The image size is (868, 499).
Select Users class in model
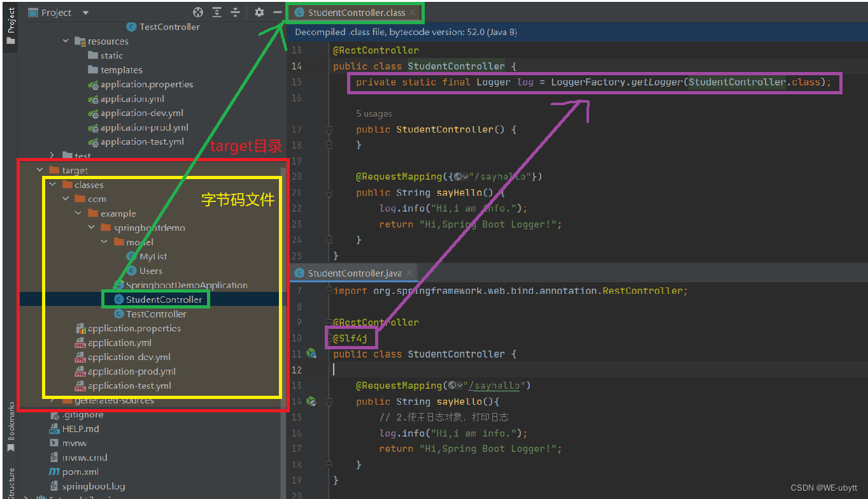(x=145, y=271)
